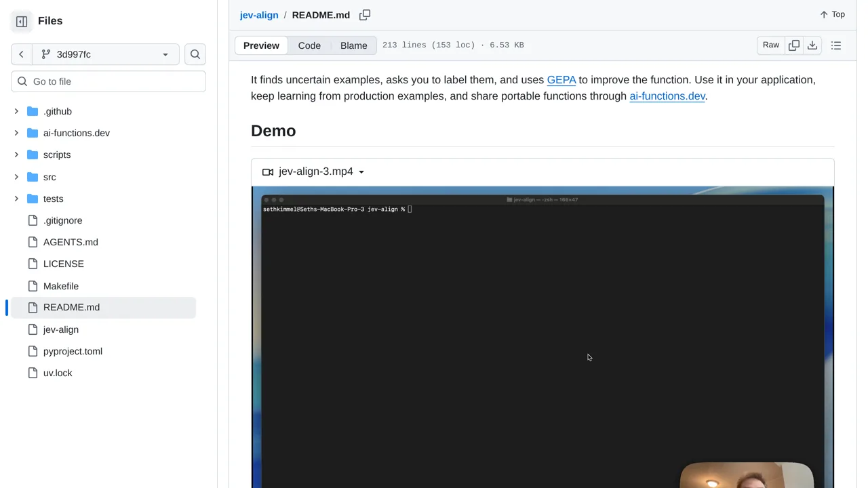Click the 213 lines file info text
This screenshot has height=488, width=868.
pyautogui.click(x=453, y=45)
